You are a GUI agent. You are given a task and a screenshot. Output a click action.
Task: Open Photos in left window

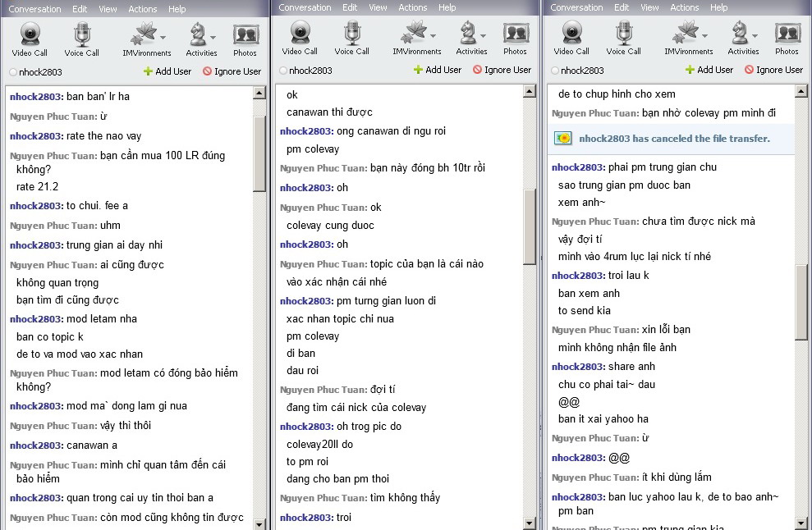point(245,39)
